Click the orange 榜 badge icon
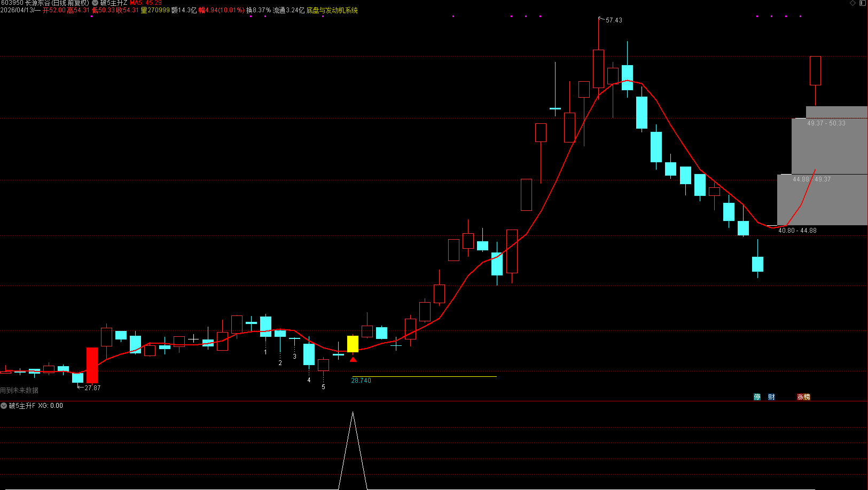Viewport: 868px width, 490px height. pyautogui.click(x=807, y=397)
